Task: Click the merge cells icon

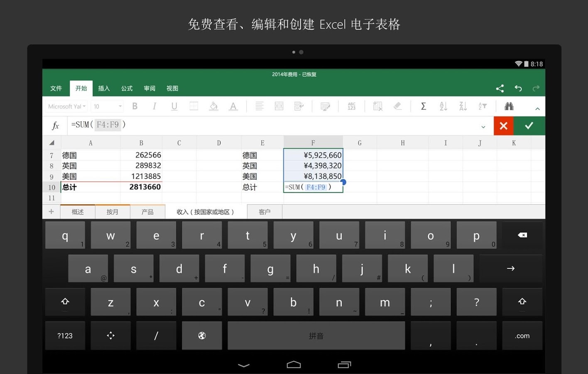Action: (279, 106)
